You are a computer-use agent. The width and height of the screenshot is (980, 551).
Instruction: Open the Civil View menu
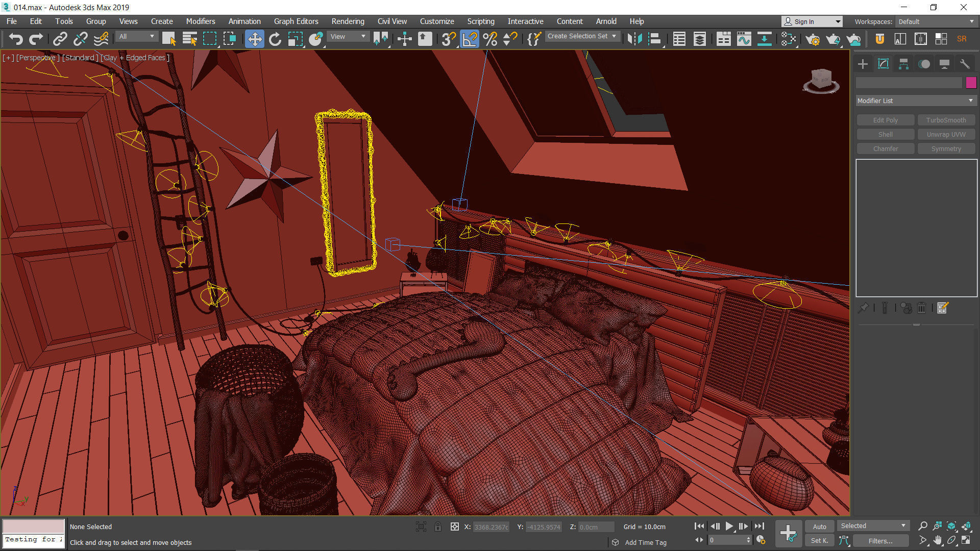tap(392, 21)
